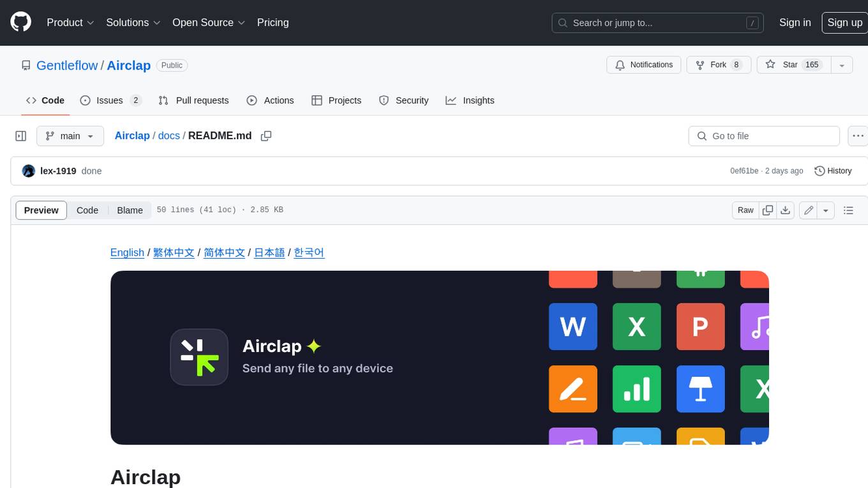
Task: Focus the Search or jump to field
Action: coord(659,23)
